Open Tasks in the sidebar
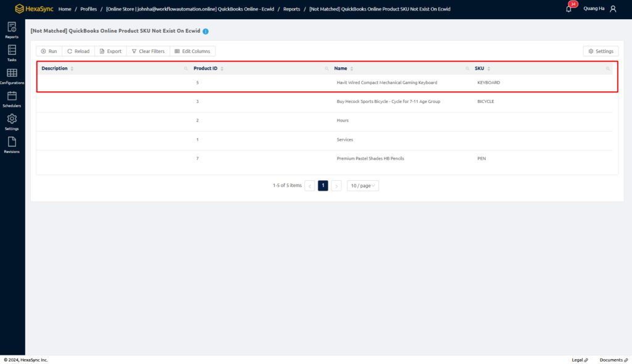The width and height of the screenshot is (632, 364). [12, 53]
